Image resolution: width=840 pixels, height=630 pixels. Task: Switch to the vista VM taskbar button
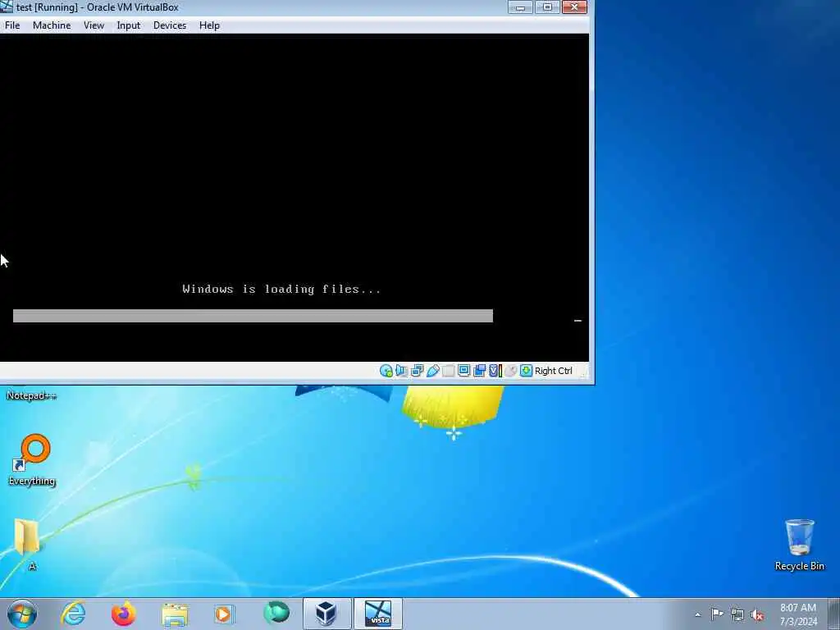[378, 614]
